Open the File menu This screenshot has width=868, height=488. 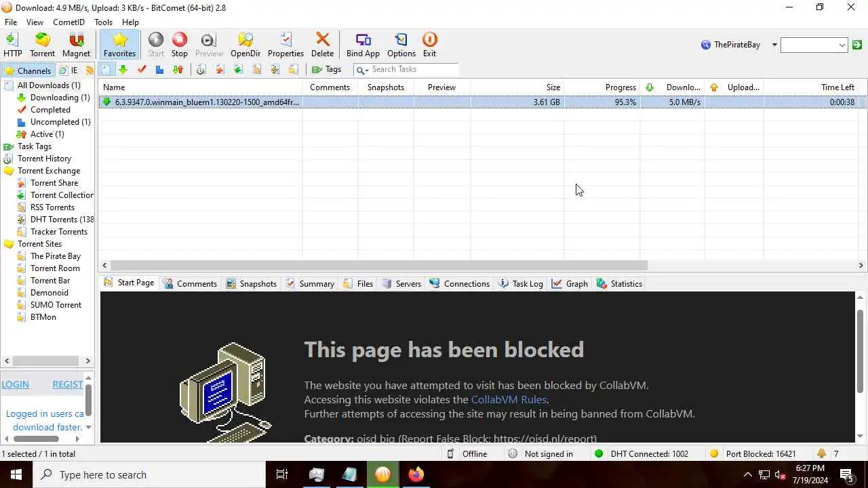coord(11,22)
